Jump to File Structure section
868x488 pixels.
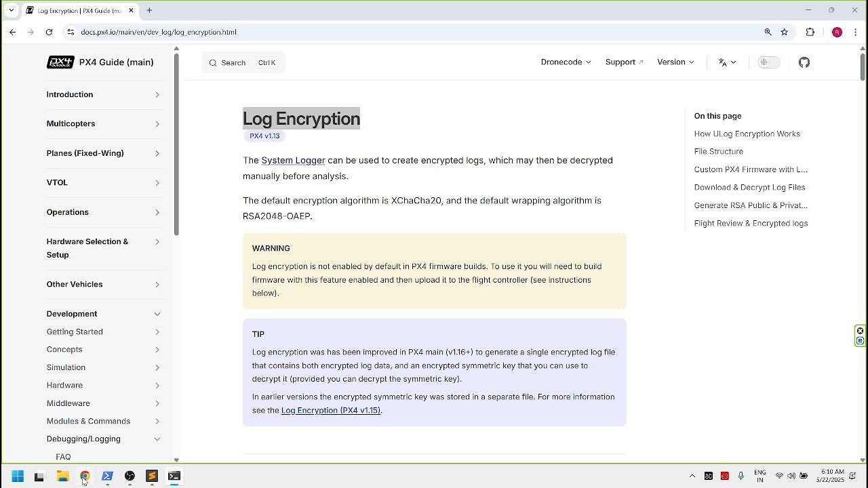coord(718,152)
